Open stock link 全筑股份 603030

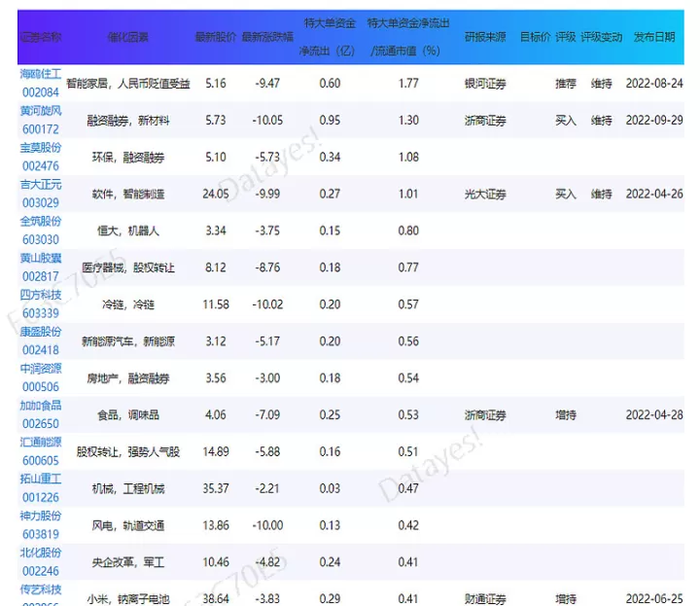[41, 231]
